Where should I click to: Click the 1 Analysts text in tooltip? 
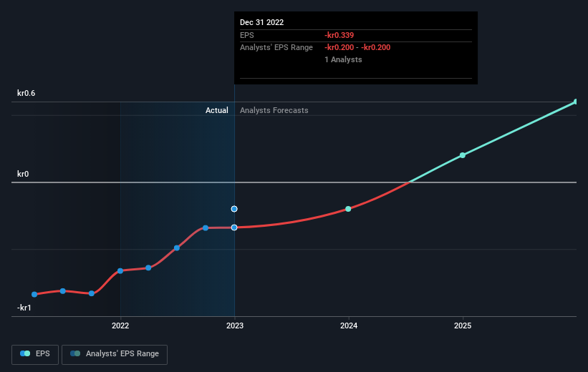click(x=343, y=59)
